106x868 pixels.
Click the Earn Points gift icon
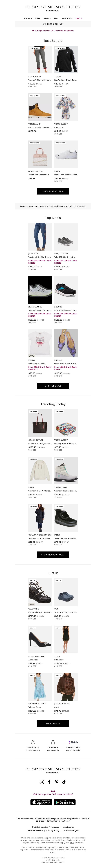coord(53,742)
